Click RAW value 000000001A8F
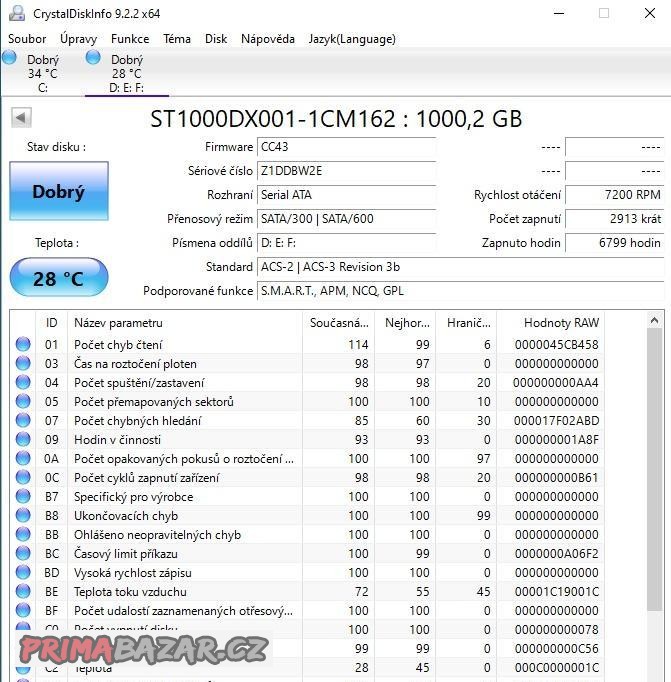 click(557, 440)
